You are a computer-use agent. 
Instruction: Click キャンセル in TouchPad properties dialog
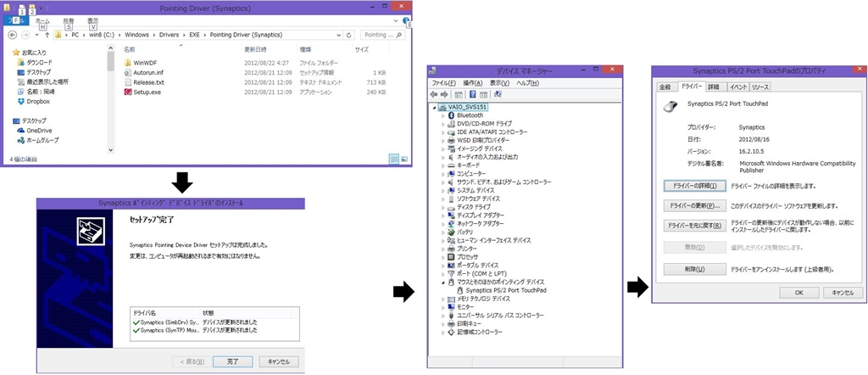point(843,293)
